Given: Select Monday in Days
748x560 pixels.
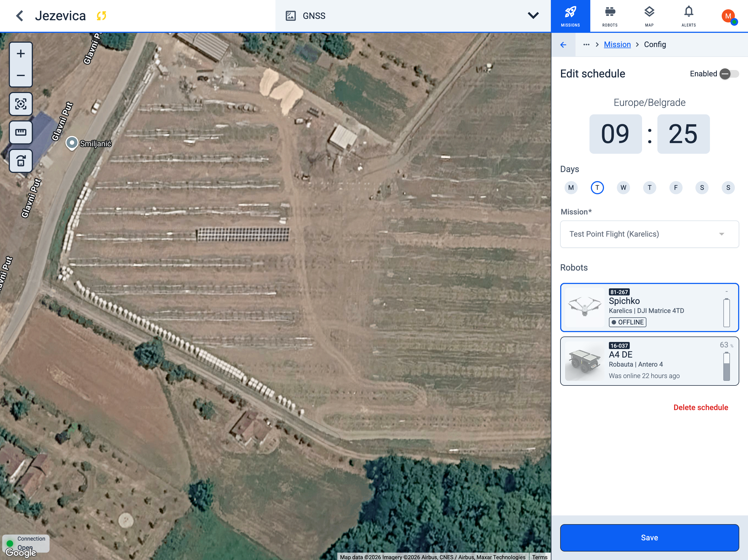Looking at the screenshot, I should pos(571,188).
